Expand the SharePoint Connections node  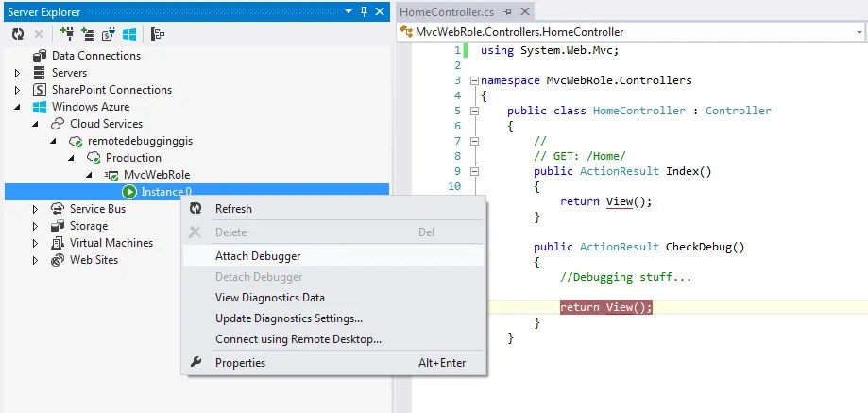pyautogui.click(x=17, y=90)
